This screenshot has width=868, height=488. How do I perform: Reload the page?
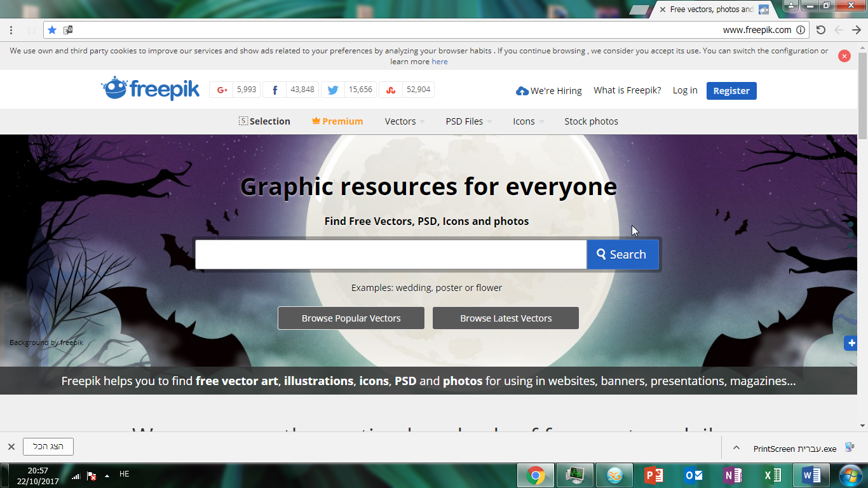[x=821, y=30]
